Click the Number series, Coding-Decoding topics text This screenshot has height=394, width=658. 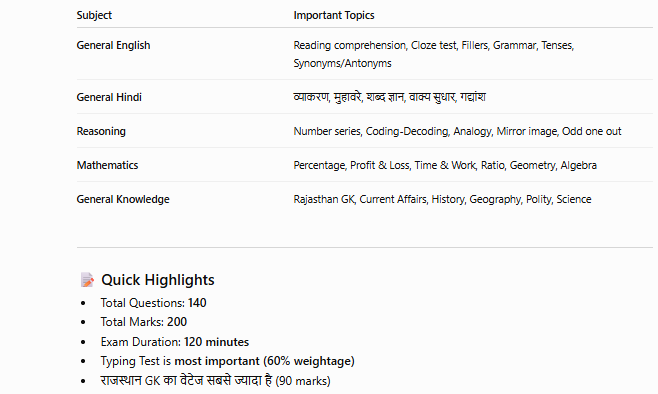[x=457, y=131]
